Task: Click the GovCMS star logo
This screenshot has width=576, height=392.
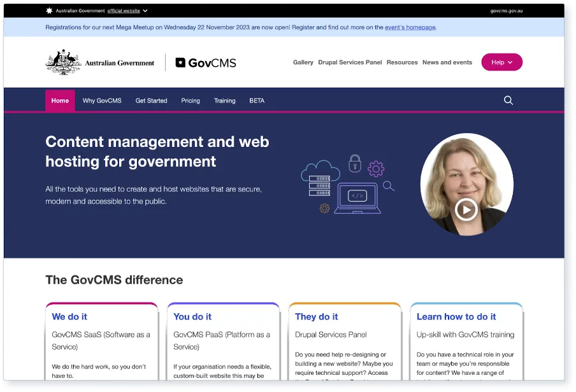Action: [x=180, y=62]
